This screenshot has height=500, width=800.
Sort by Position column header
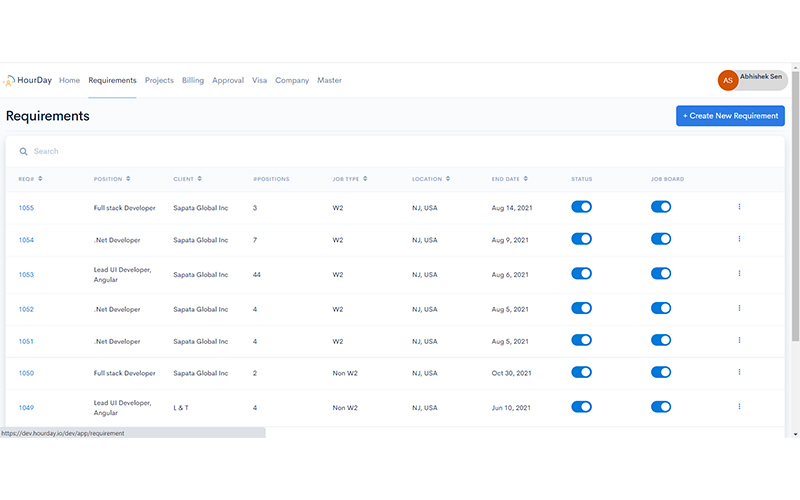[110, 179]
